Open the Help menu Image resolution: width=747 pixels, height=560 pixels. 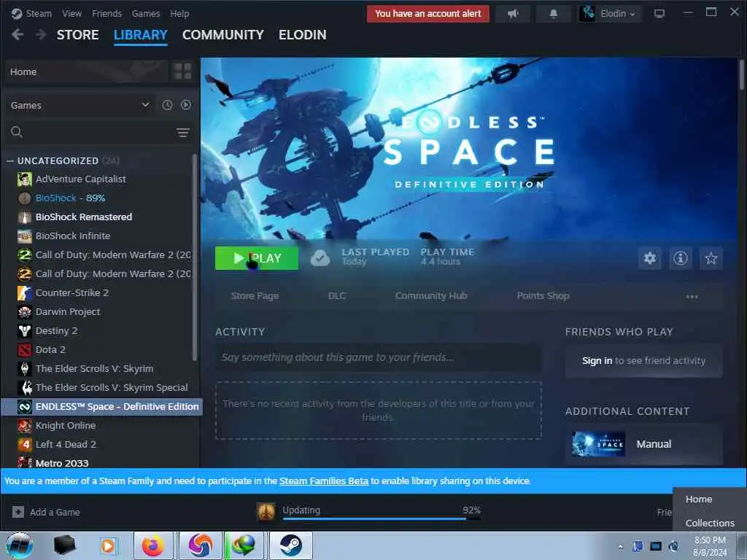point(179,13)
